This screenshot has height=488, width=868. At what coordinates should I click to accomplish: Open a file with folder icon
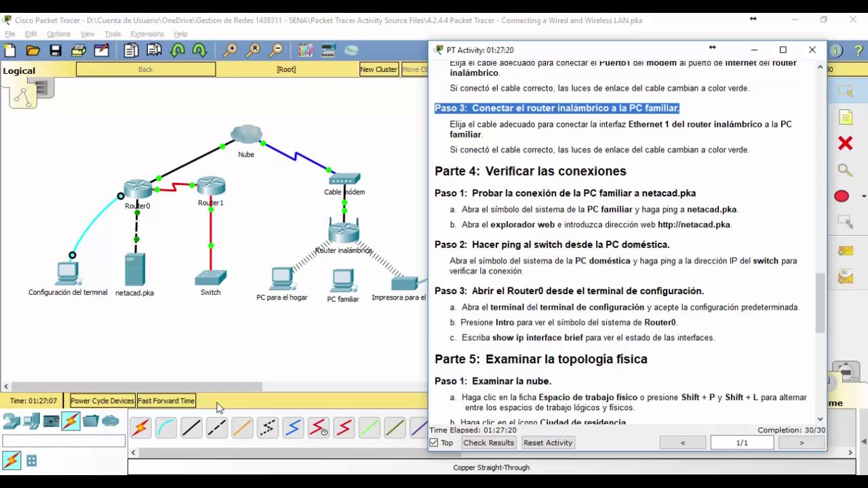click(x=33, y=50)
